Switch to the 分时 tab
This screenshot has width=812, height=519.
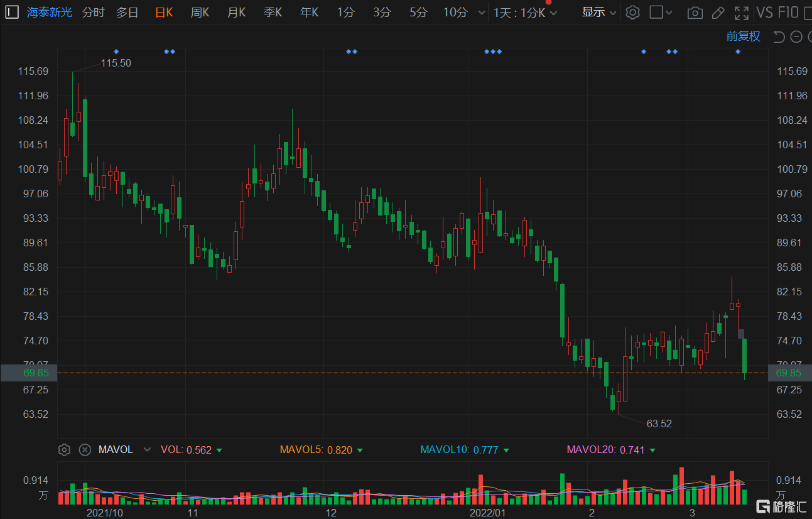[94, 12]
